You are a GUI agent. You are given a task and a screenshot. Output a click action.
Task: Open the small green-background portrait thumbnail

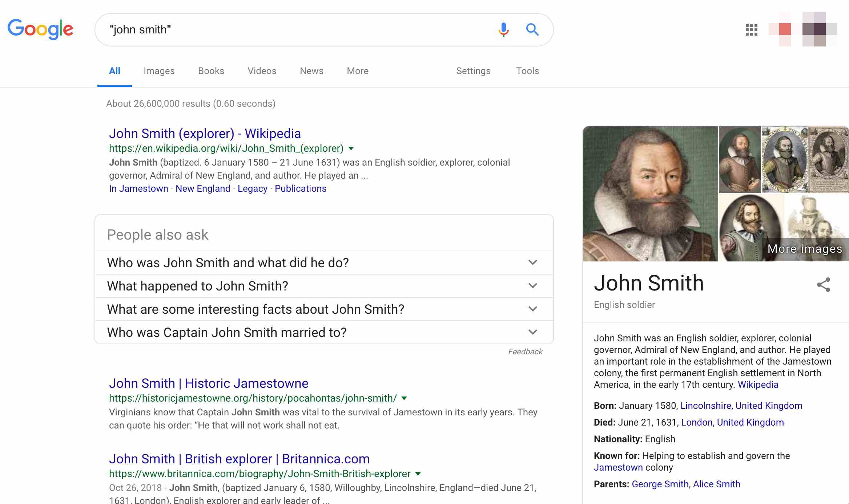pos(740,159)
